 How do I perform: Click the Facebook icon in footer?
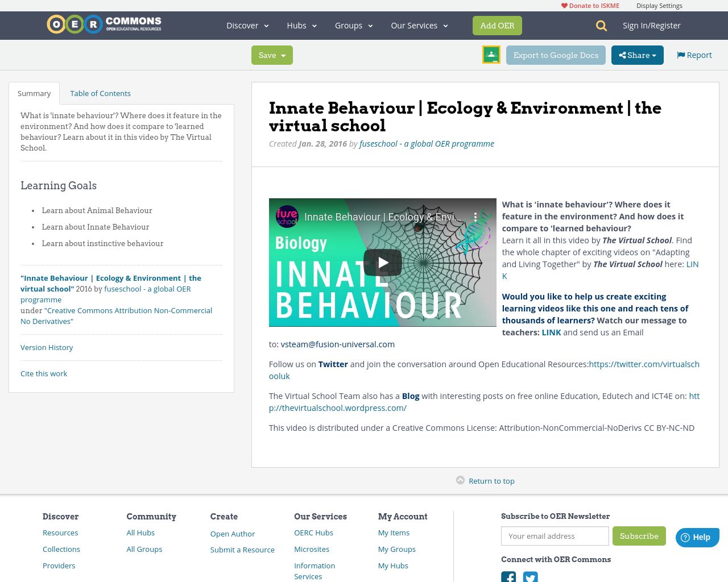click(508, 577)
